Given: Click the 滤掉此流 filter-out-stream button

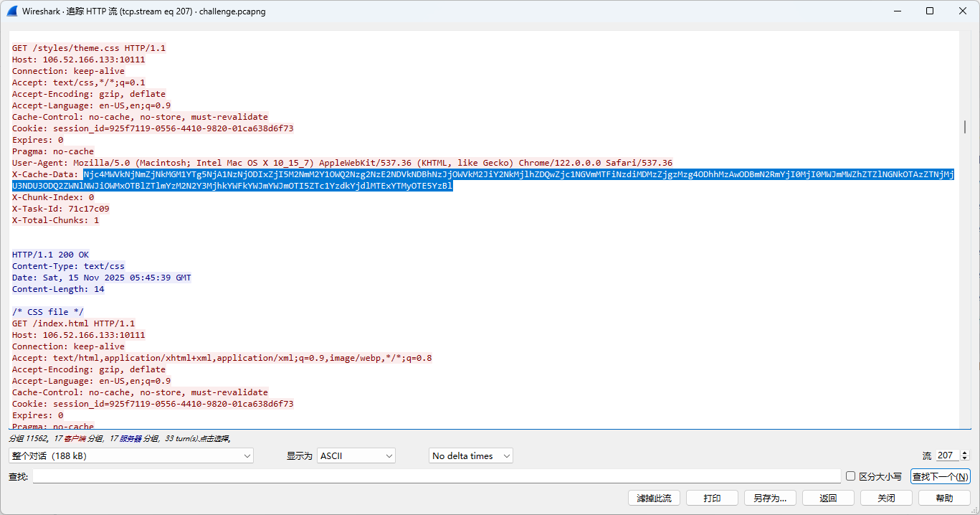Looking at the screenshot, I should 653,498.
